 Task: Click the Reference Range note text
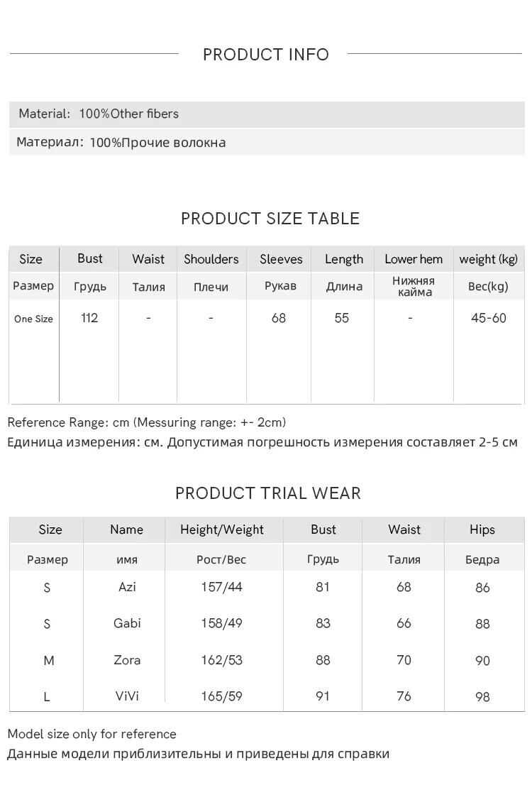(x=146, y=422)
